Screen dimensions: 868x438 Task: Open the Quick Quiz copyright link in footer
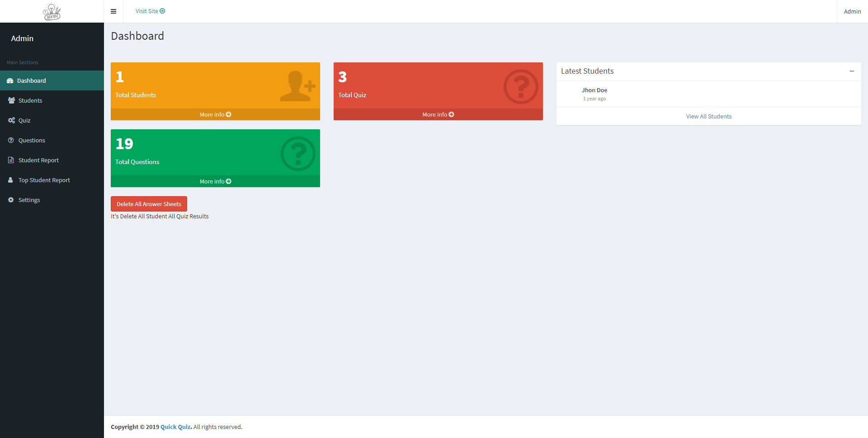[x=175, y=427]
